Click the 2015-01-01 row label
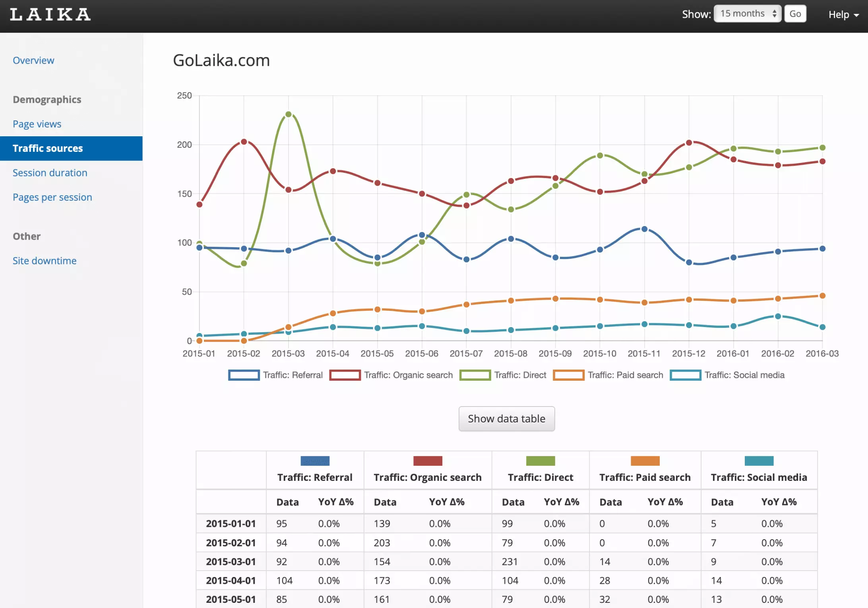The height and width of the screenshot is (608, 868). tap(231, 524)
